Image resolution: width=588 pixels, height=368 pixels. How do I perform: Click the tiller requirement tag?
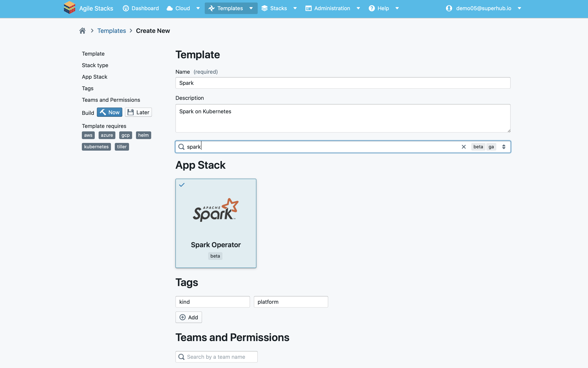click(122, 147)
